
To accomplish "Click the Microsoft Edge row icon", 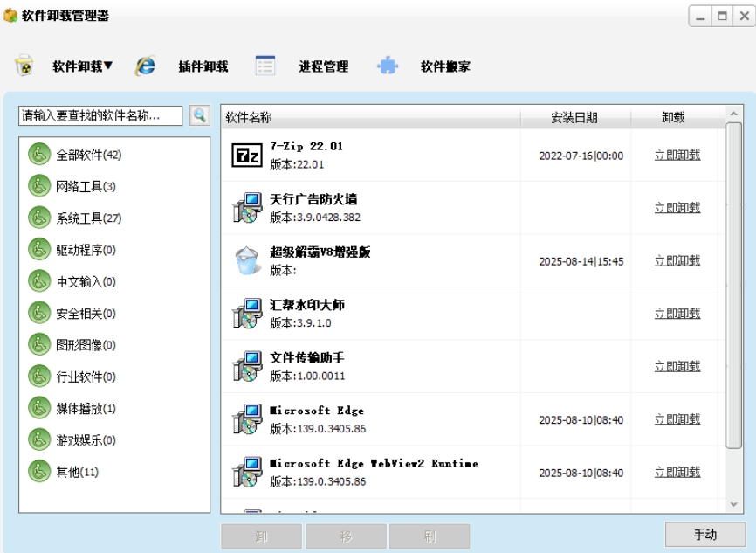I will click(247, 418).
